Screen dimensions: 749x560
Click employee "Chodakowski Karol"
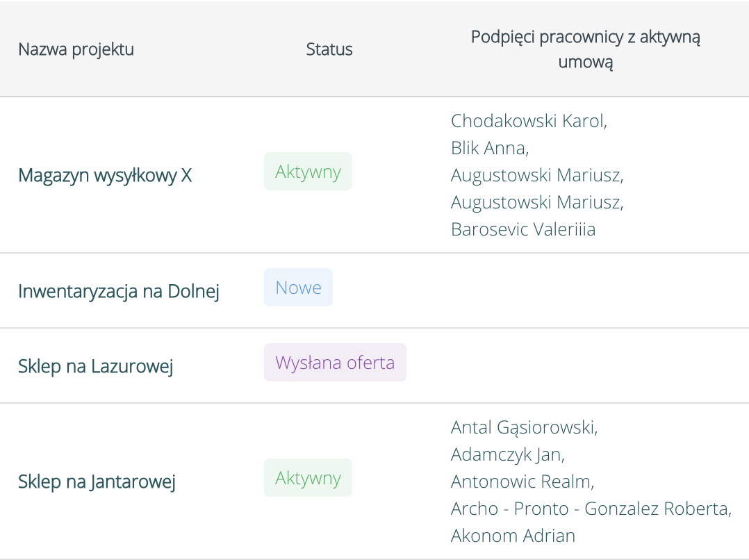point(529,121)
